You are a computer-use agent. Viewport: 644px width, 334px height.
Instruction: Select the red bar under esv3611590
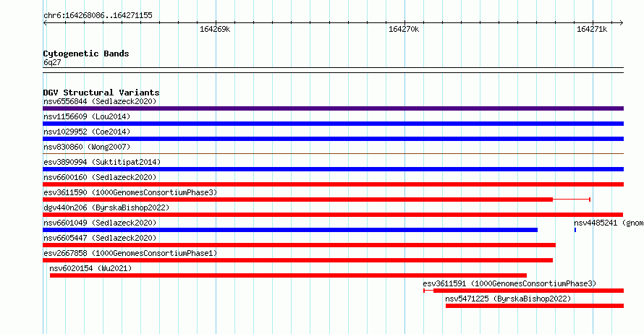click(298, 200)
